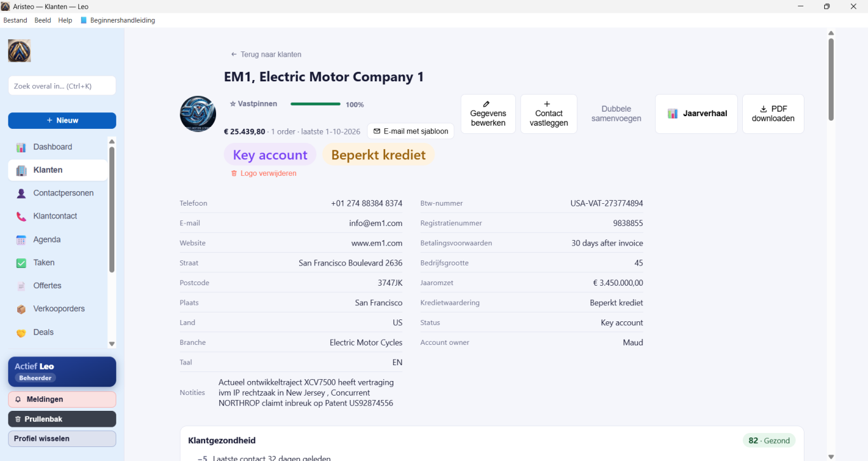Click Gegevens bewerken pencil button
The width and height of the screenshot is (868, 461).
coord(488,114)
